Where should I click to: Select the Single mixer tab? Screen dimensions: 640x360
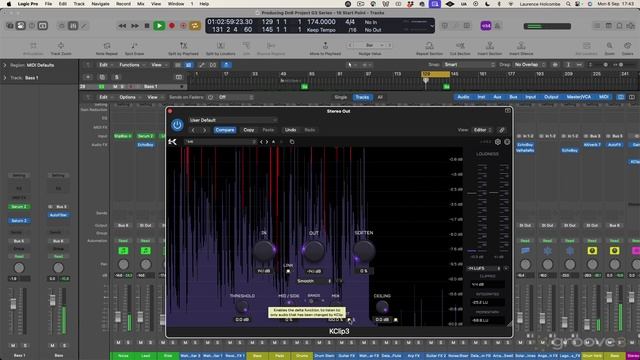point(340,97)
